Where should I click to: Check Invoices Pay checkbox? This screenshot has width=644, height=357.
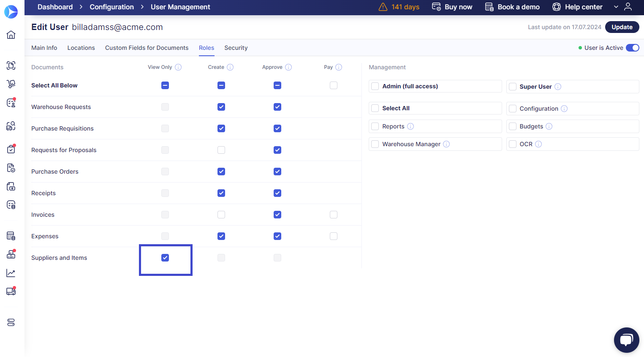[x=334, y=215]
